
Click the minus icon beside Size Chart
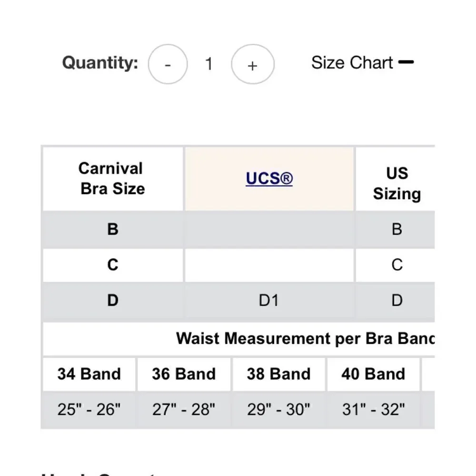coord(406,62)
